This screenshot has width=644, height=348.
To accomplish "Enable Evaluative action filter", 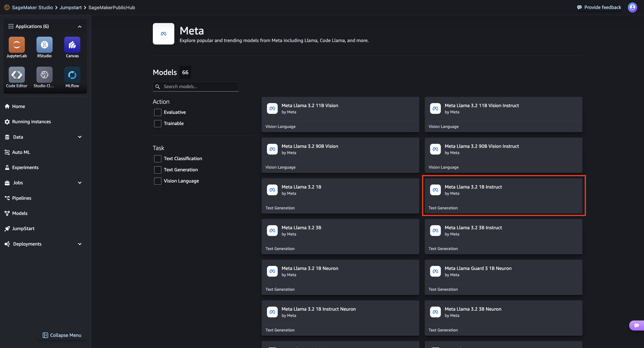I will click(x=158, y=112).
